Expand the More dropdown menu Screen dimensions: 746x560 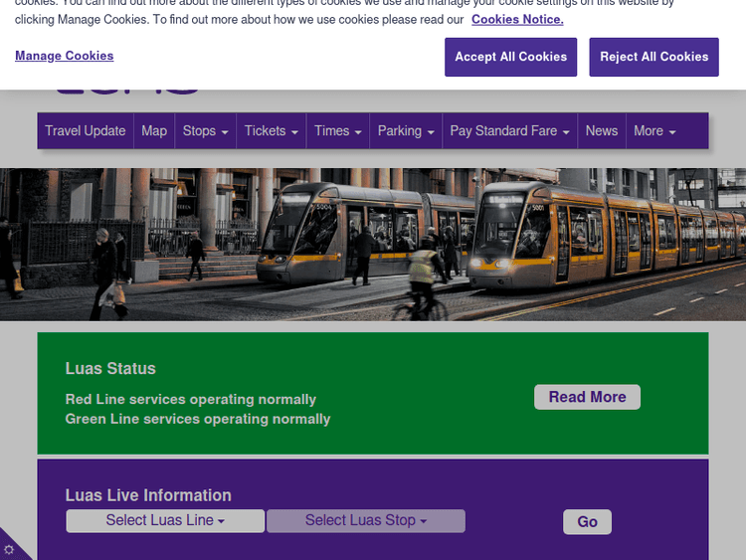coord(654,131)
